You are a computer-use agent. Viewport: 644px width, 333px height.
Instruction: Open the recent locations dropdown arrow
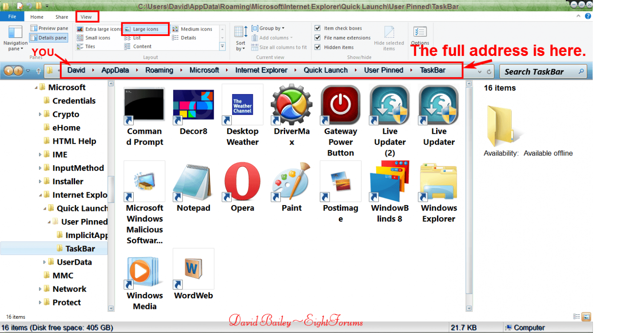(28, 71)
